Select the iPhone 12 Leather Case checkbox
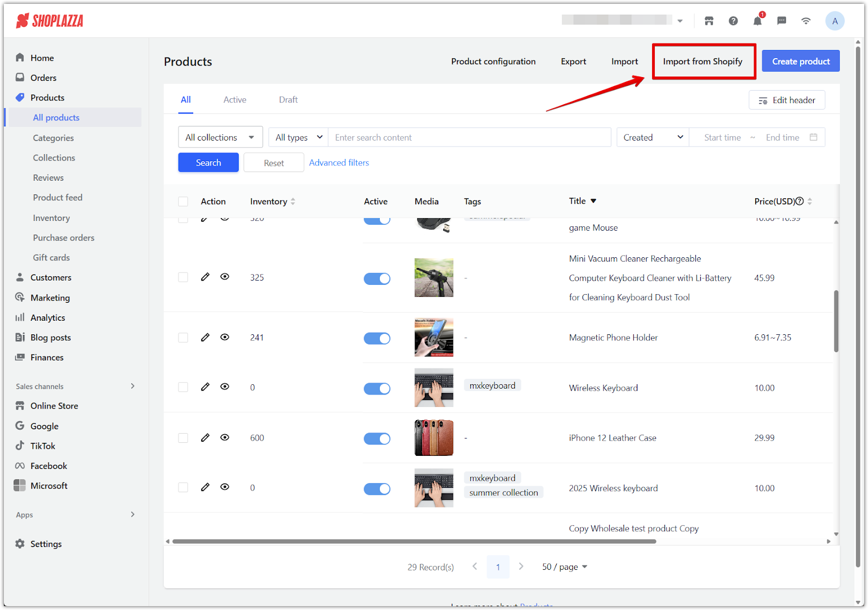Screen dimensions: 868x610 (x=183, y=438)
